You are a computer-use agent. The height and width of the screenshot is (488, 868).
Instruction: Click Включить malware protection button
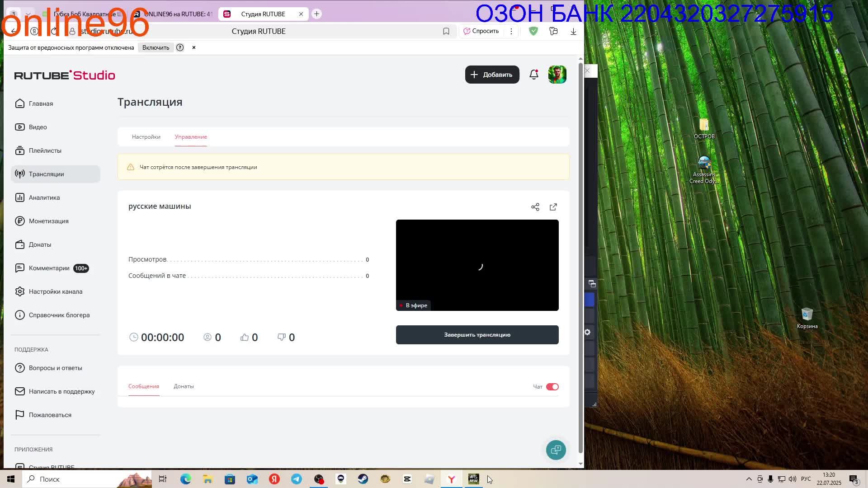[156, 47]
